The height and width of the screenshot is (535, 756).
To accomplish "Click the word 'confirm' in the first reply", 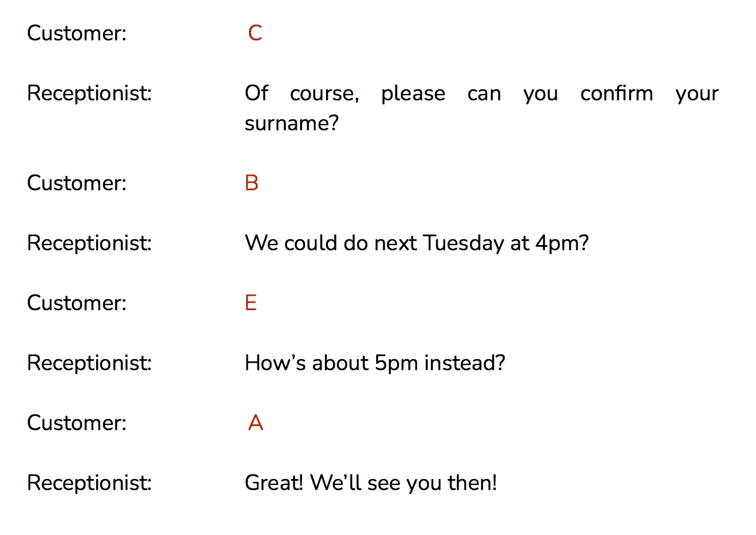I will click(x=617, y=93).
